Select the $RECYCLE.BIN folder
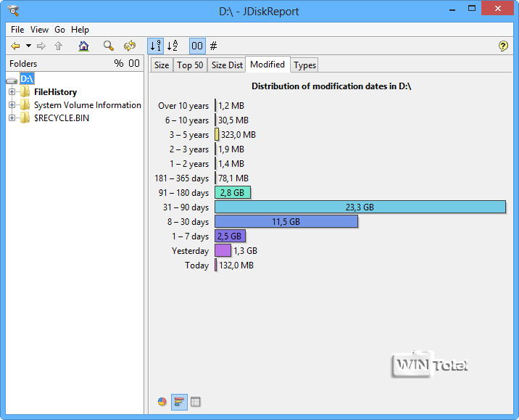 click(x=61, y=118)
